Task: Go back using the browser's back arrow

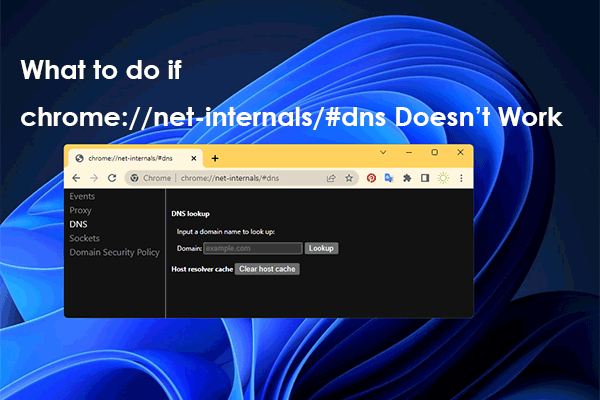Action: point(76,178)
